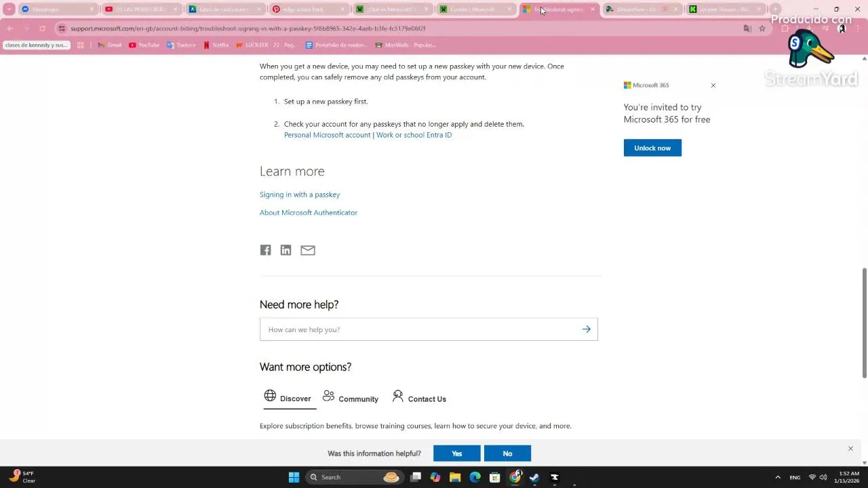
Task: Open the Wi-Fi network settings in the tray
Action: click(812, 477)
